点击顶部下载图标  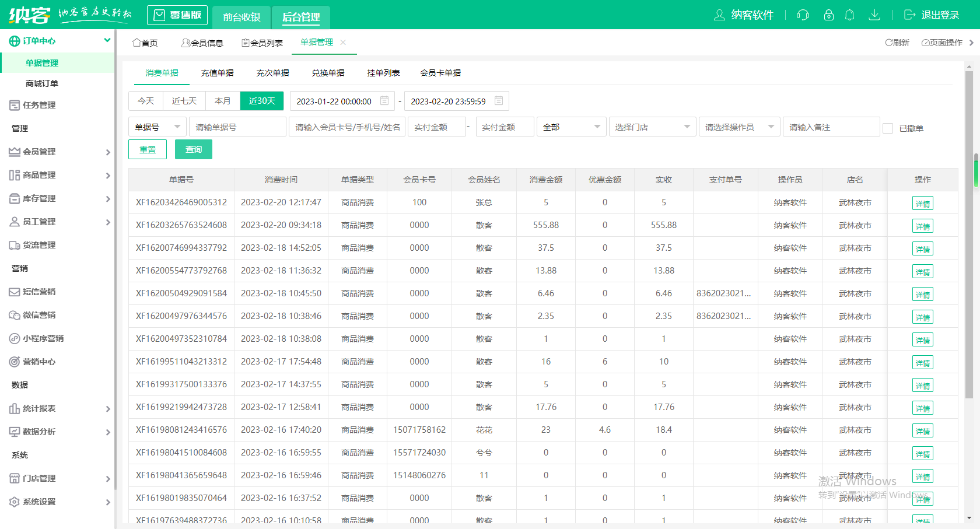(874, 15)
